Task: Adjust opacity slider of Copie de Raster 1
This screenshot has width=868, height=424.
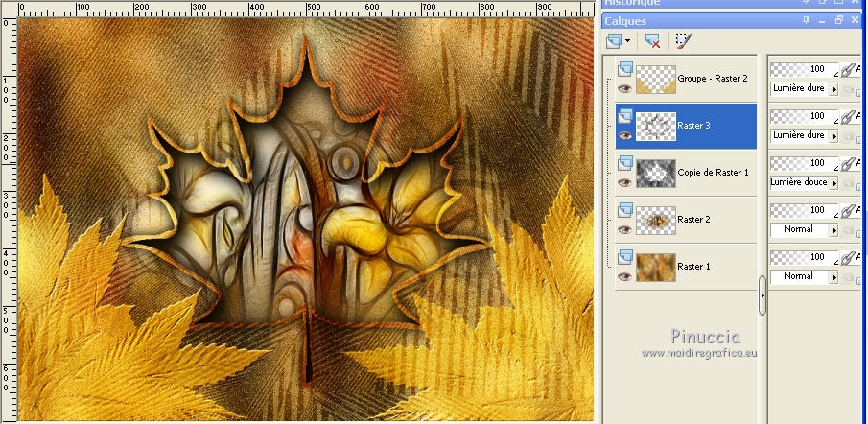Action: click(805, 163)
